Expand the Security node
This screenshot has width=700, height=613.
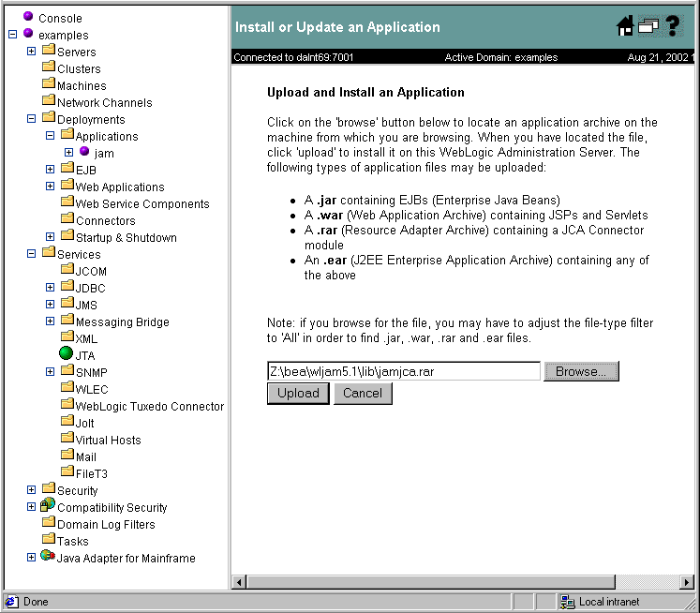pyautogui.click(x=31, y=490)
